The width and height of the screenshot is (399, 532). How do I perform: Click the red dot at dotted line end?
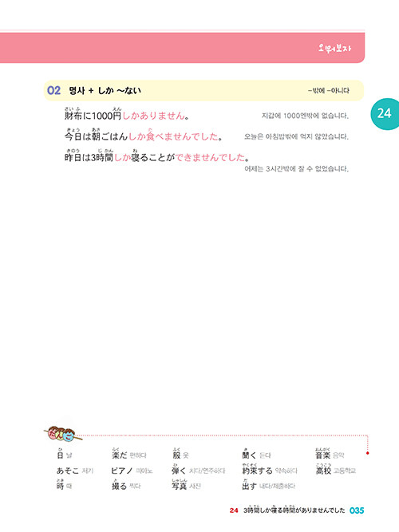pos(367,453)
